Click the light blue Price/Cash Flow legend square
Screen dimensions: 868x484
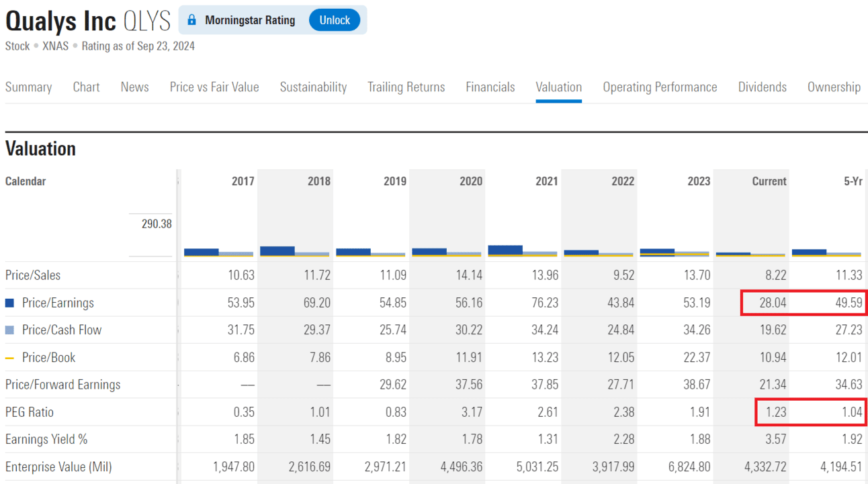click(9, 330)
